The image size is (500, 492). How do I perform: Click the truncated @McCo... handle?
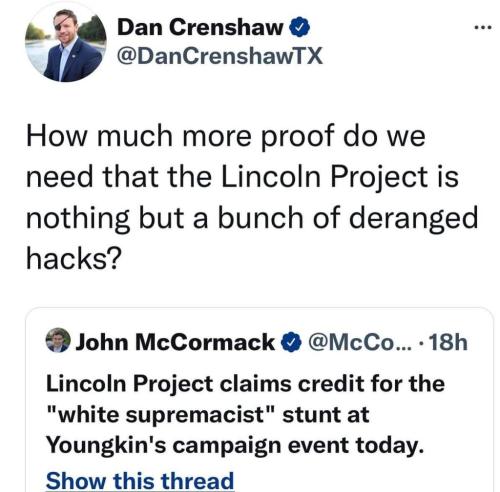(360, 342)
